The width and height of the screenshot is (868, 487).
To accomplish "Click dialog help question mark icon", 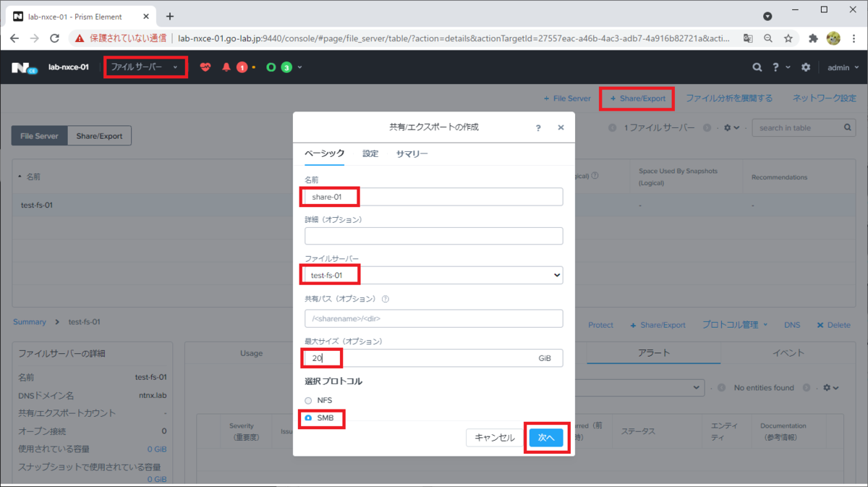I will 538,127.
